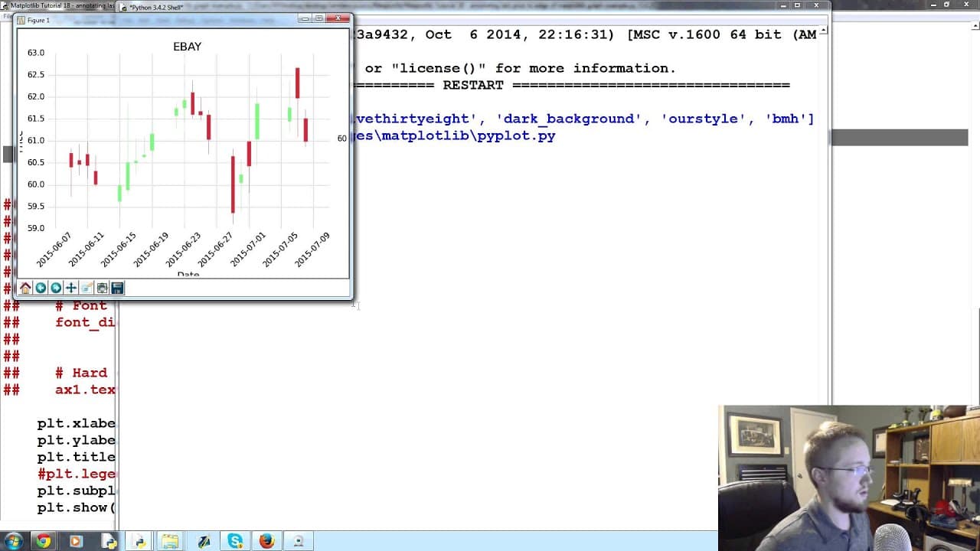Save the figure with disk icon
Image resolution: width=980 pixels, height=551 pixels.
117,288
